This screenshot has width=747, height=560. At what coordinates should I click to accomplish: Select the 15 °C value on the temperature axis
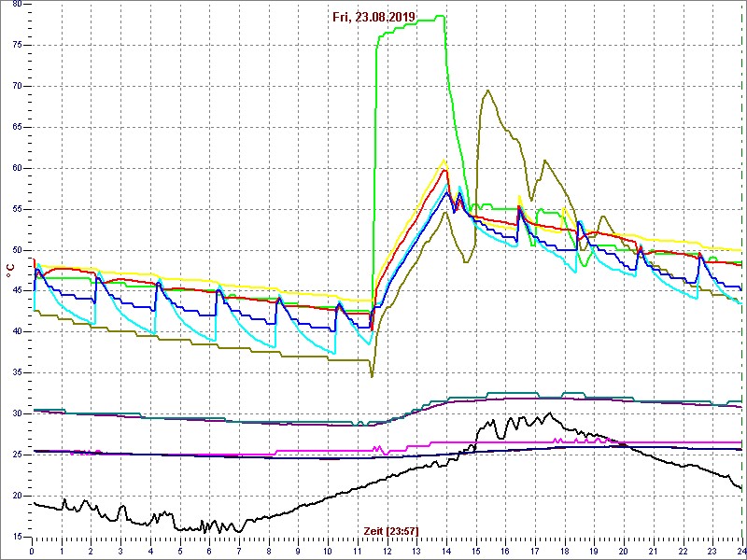click(x=17, y=537)
